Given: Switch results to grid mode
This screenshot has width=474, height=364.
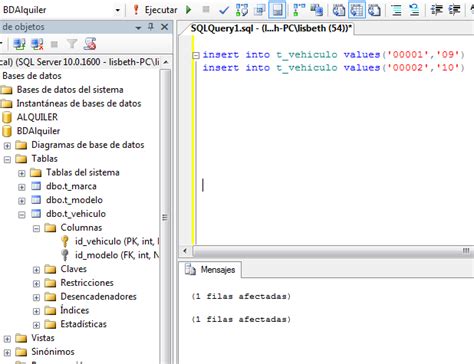Looking at the screenshot, I should [357, 10].
